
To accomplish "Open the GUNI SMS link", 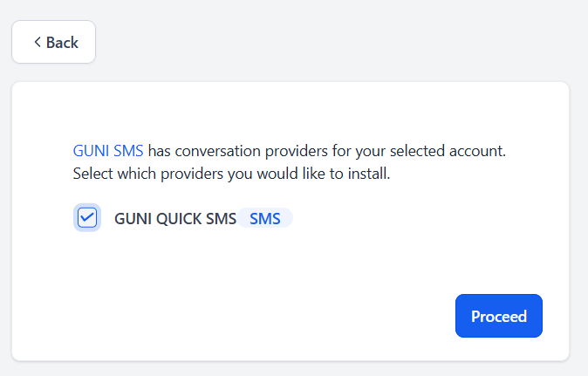I will coord(108,151).
